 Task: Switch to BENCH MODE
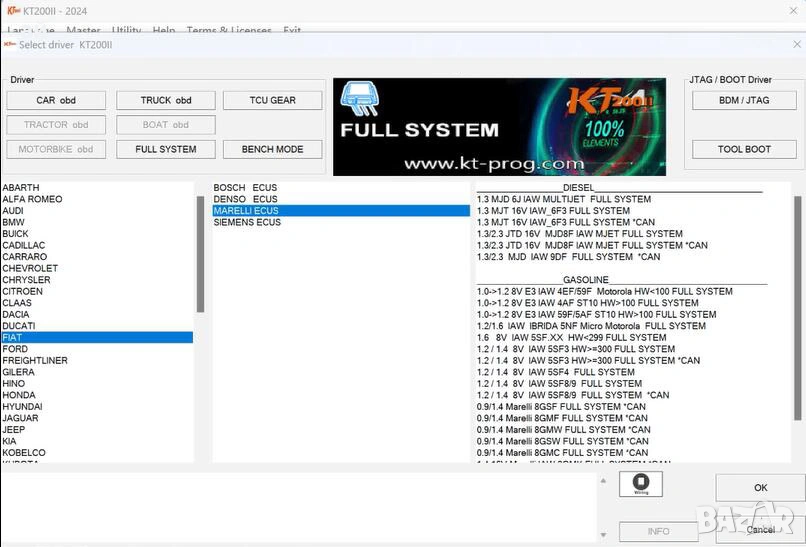click(x=272, y=149)
